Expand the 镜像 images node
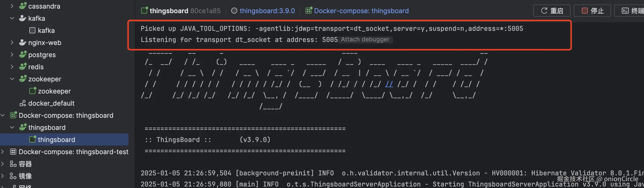The width and height of the screenshot is (644, 188). (x=3, y=176)
